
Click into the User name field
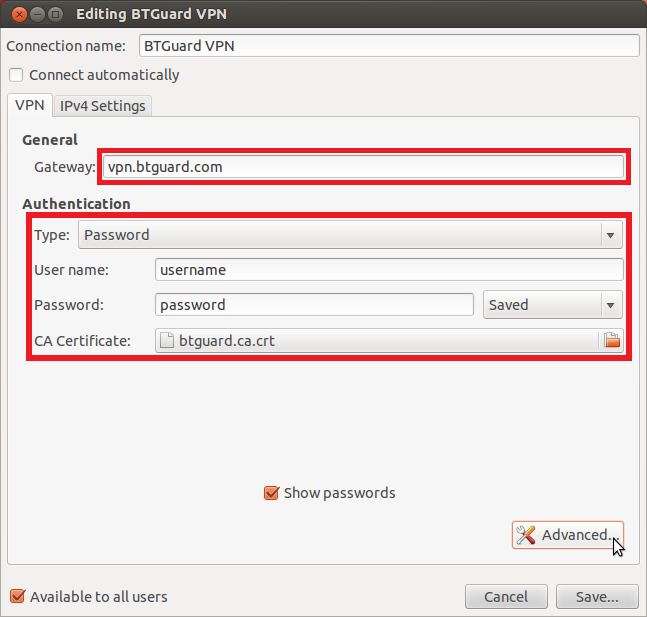point(389,270)
